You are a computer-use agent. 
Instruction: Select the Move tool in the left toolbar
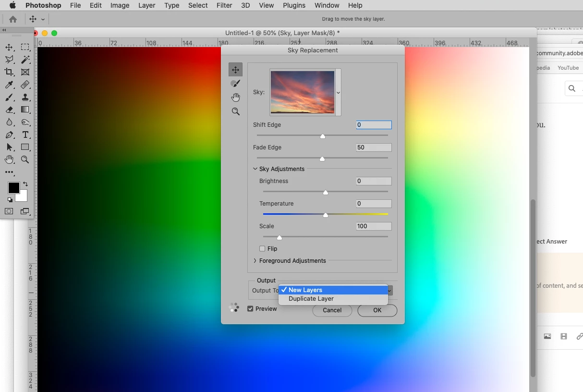point(9,47)
